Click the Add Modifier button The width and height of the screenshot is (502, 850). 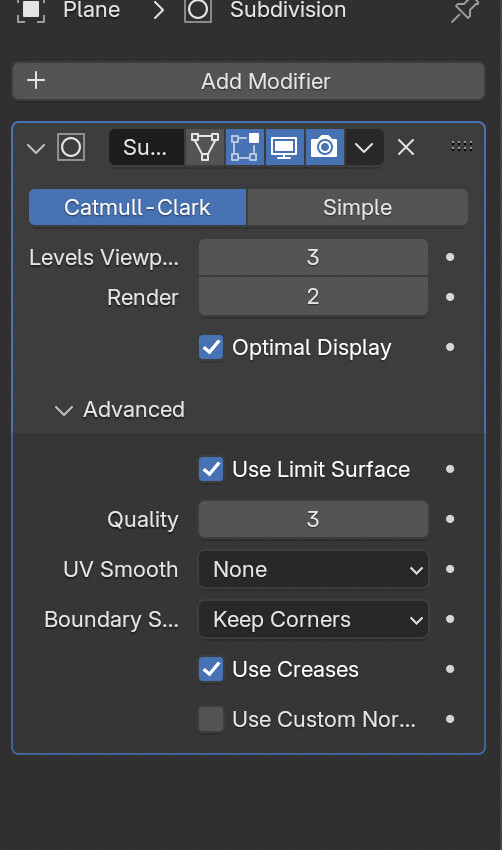click(248, 81)
